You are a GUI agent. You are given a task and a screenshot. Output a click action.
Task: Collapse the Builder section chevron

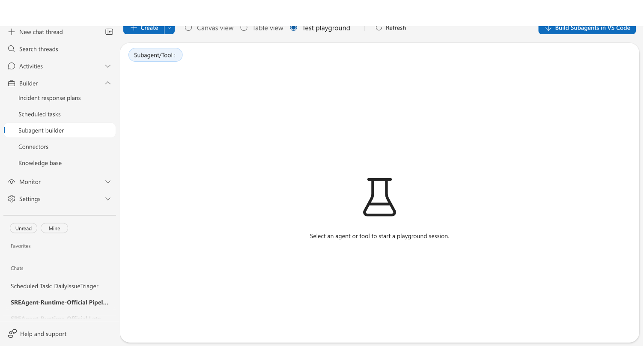108,83
